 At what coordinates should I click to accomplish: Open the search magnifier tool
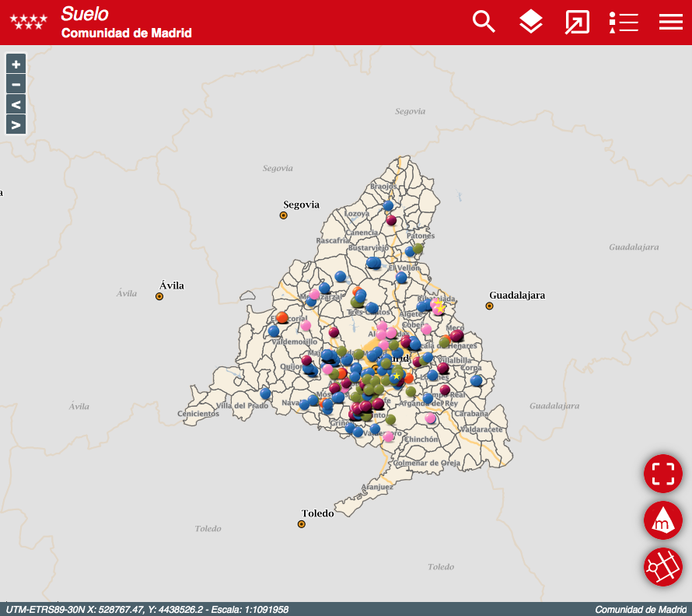click(484, 22)
